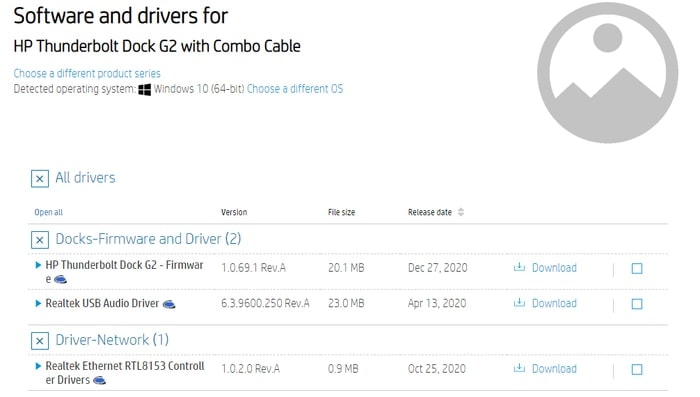Expand details arrow for HP Thunderbolt Dock G2 Firmware
700x397 pixels.
pos(38,265)
